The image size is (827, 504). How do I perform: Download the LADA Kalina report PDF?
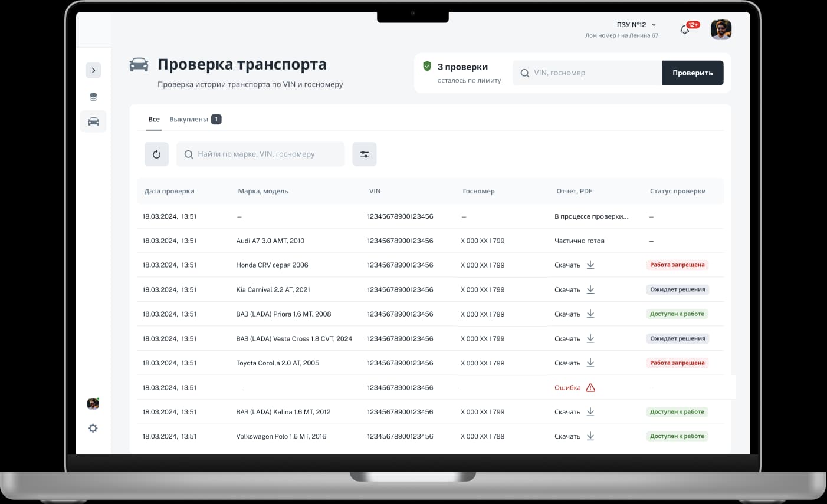590,412
